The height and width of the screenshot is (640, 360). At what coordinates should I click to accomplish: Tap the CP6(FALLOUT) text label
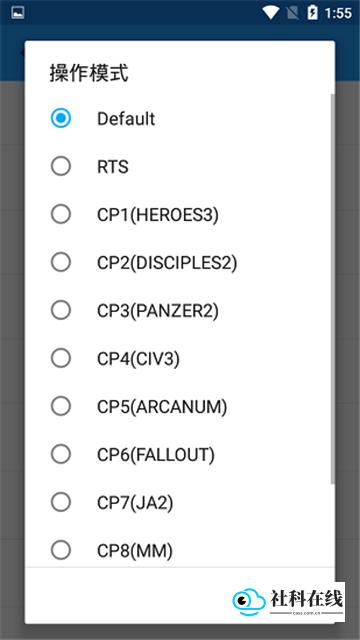[x=156, y=455]
